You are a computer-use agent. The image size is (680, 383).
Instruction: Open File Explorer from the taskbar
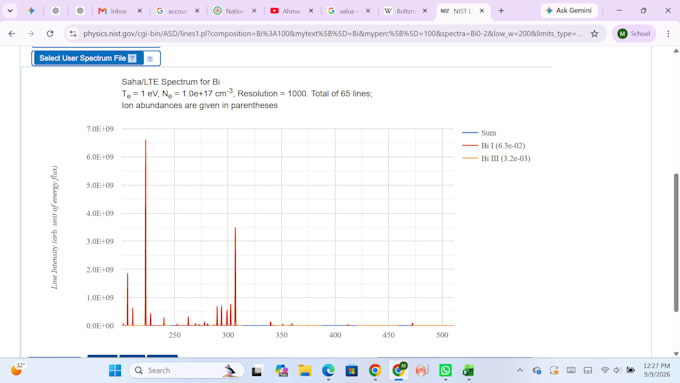pos(305,371)
